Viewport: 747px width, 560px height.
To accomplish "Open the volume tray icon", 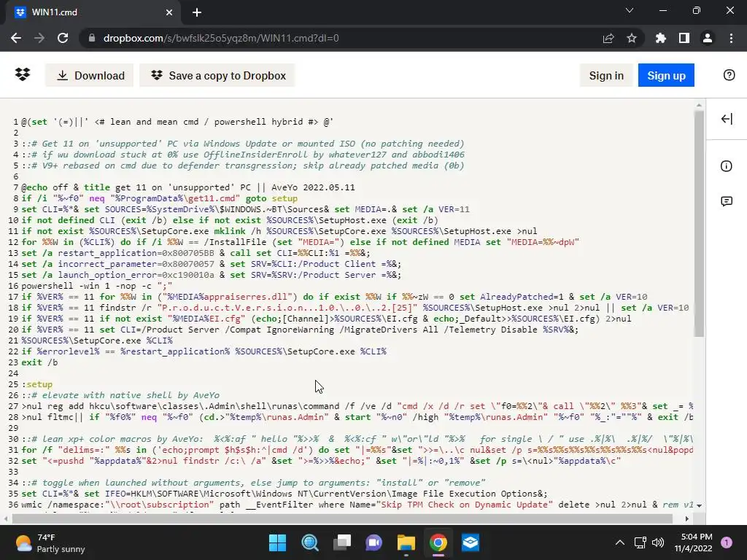I will 658,542.
